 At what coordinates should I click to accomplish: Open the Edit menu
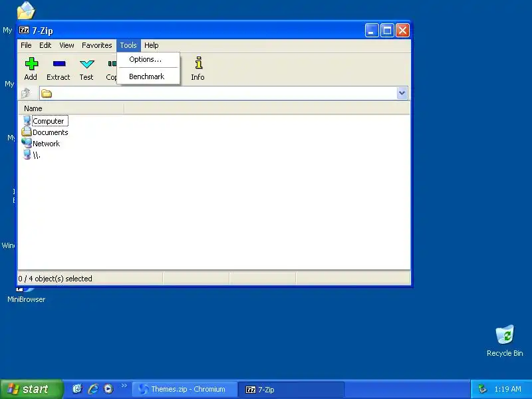45,45
